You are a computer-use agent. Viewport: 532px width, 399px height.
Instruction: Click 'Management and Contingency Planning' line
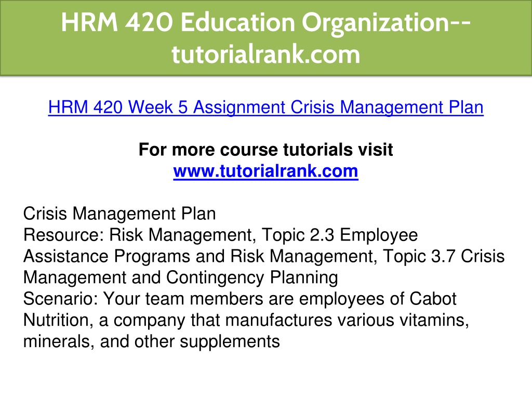(x=180, y=277)
